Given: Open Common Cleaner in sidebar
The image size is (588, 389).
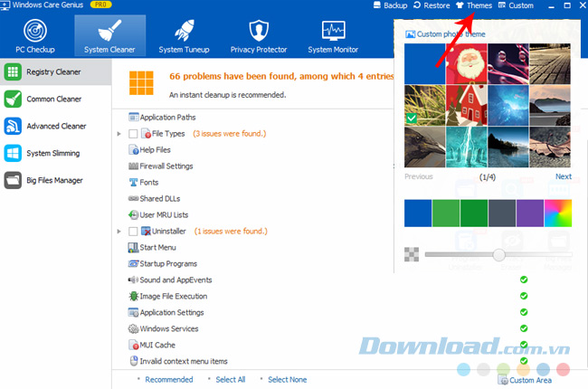Looking at the screenshot, I should click(55, 99).
